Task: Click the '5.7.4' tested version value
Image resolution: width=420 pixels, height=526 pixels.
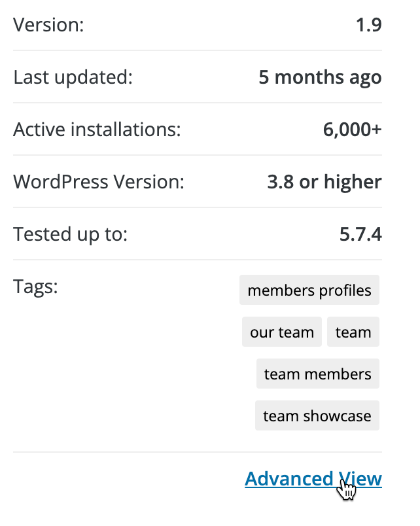Action: (x=360, y=234)
